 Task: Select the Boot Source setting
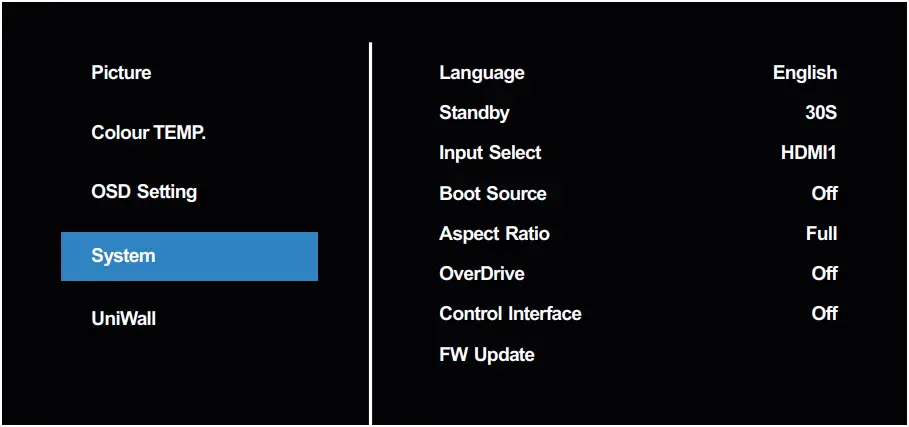click(492, 193)
